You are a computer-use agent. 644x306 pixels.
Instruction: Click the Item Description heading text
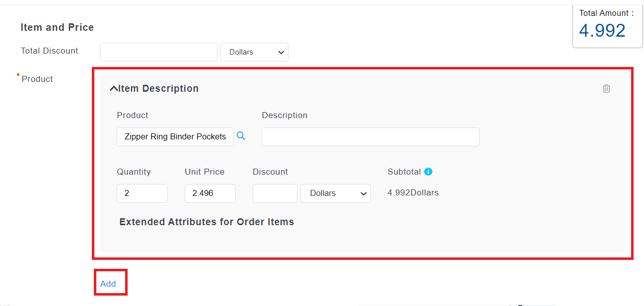(x=158, y=89)
